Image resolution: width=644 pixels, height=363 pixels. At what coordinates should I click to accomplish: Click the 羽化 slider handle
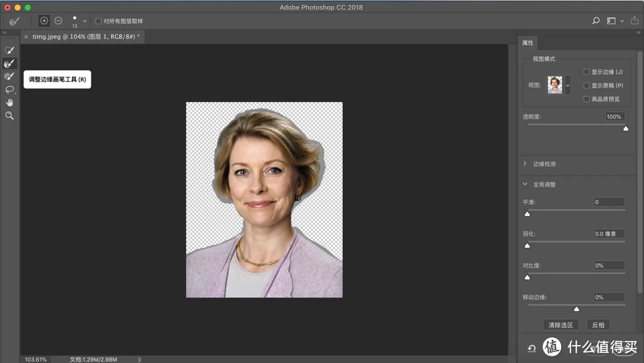[x=527, y=246]
